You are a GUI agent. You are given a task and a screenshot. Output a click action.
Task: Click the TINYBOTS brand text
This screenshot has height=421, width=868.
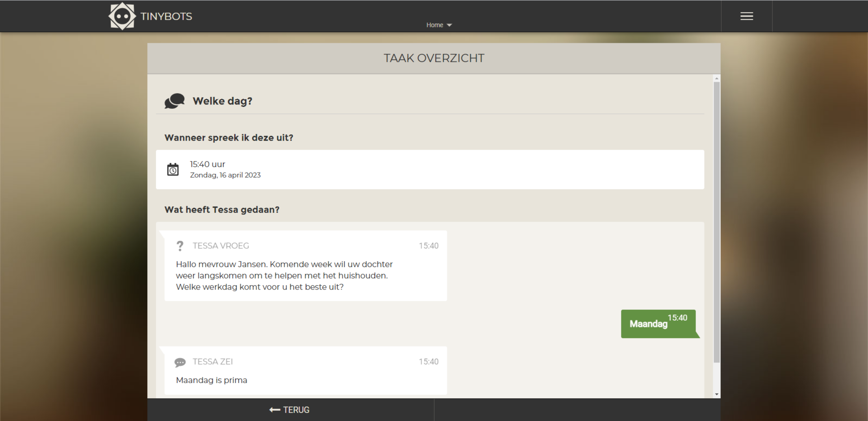166,17
